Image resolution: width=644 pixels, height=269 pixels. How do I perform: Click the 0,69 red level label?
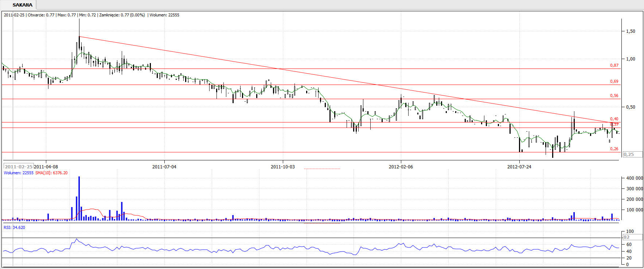pyautogui.click(x=614, y=82)
